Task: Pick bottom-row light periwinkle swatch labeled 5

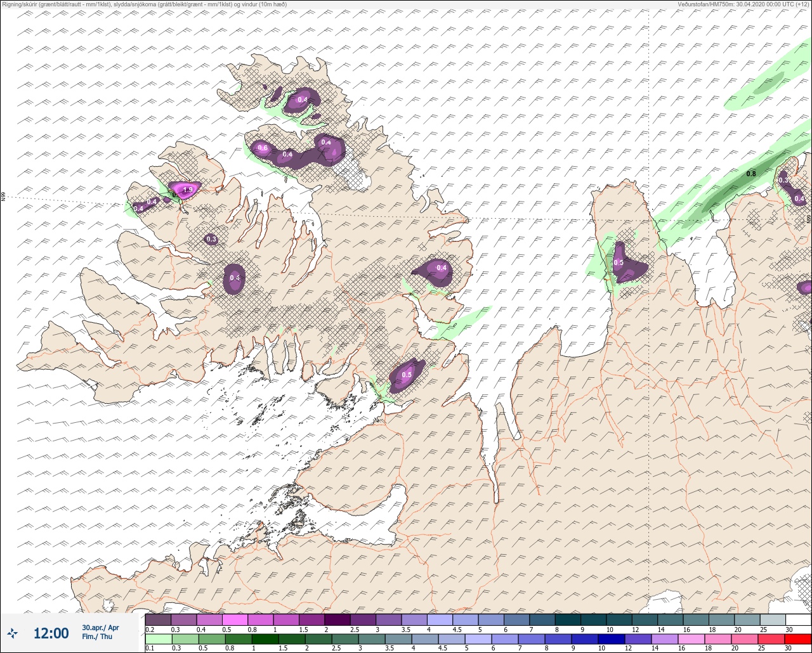Action: coord(478,639)
